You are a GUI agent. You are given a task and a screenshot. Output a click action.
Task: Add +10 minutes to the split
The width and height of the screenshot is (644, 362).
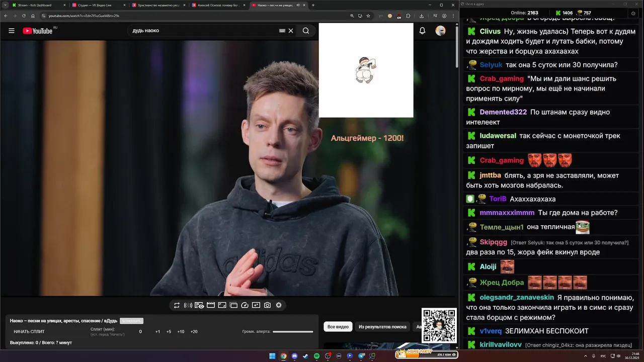click(181, 332)
